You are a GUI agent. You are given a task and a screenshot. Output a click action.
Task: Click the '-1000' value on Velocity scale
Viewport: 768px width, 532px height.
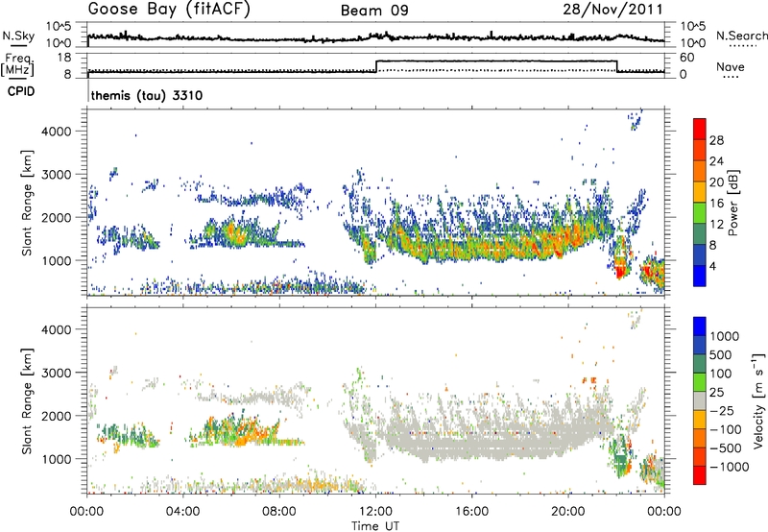(730, 467)
